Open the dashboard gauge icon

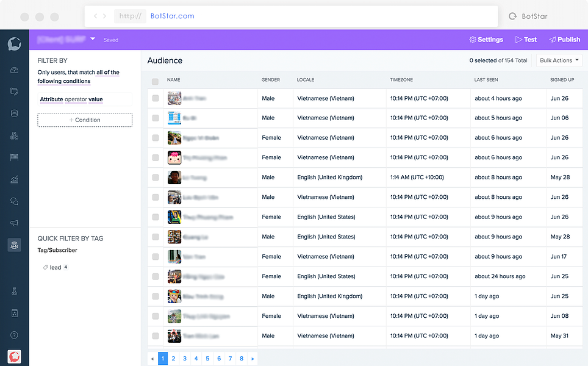[14, 70]
